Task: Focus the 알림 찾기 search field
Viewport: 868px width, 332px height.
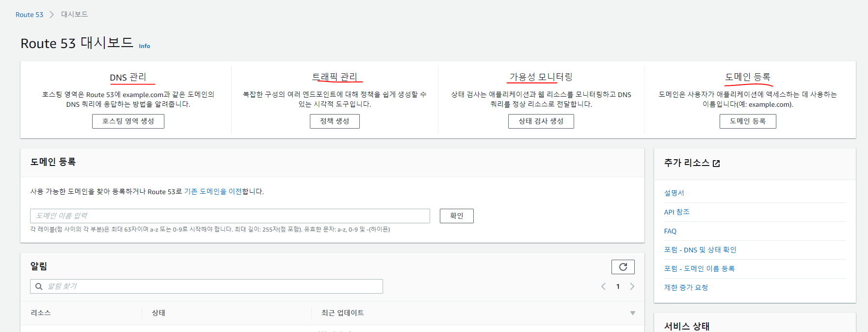Action: coord(207,286)
